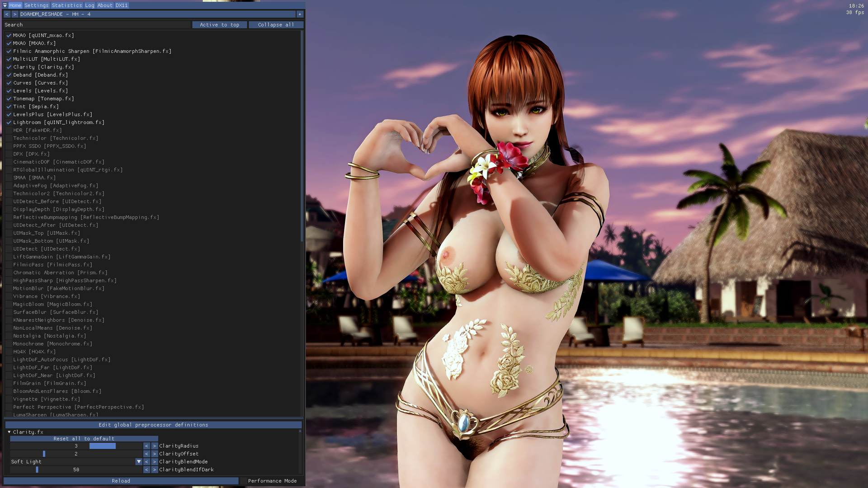Decrease ClarityOffset with left arrow
Viewport: 868px width, 488px height.
[146, 454]
